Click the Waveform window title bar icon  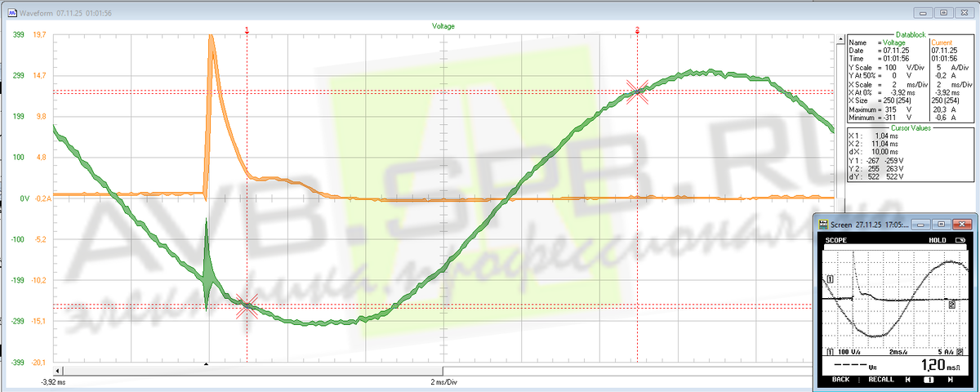coord(12,14)
